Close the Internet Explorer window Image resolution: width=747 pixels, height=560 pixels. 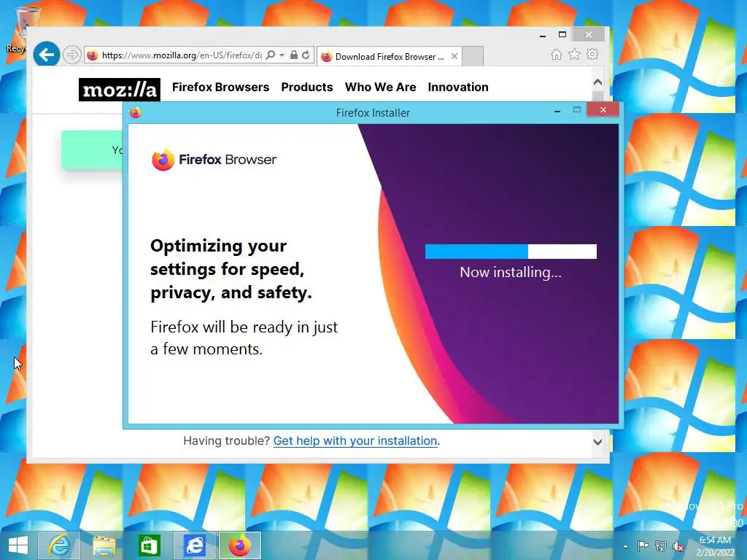pos(589,34)
